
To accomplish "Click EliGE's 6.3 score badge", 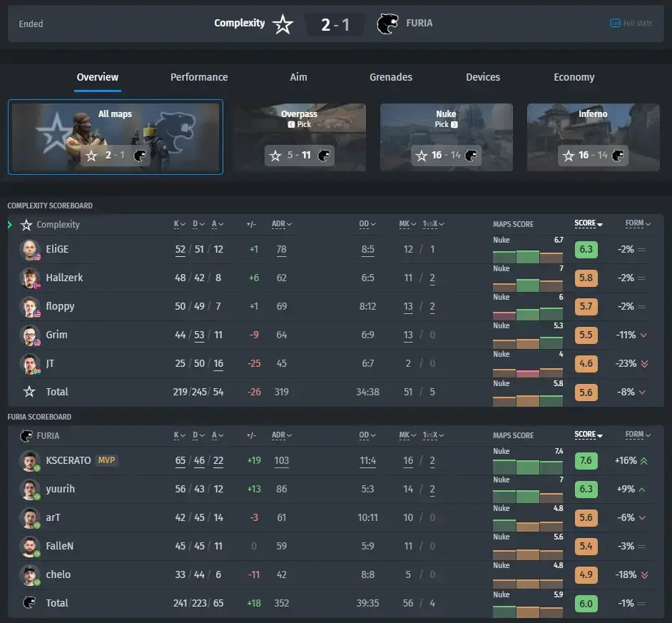I will (x=586, y=250).
